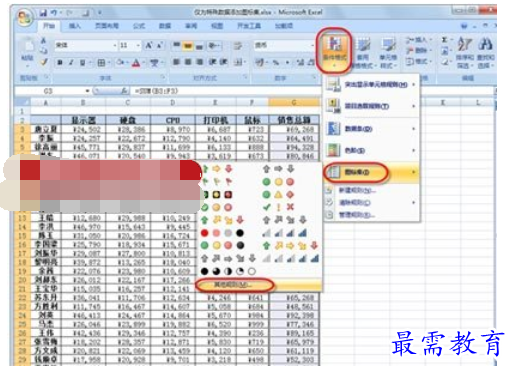Open Color Scales submenu
The width and height of the screenshot is (513, 375).
371,150
